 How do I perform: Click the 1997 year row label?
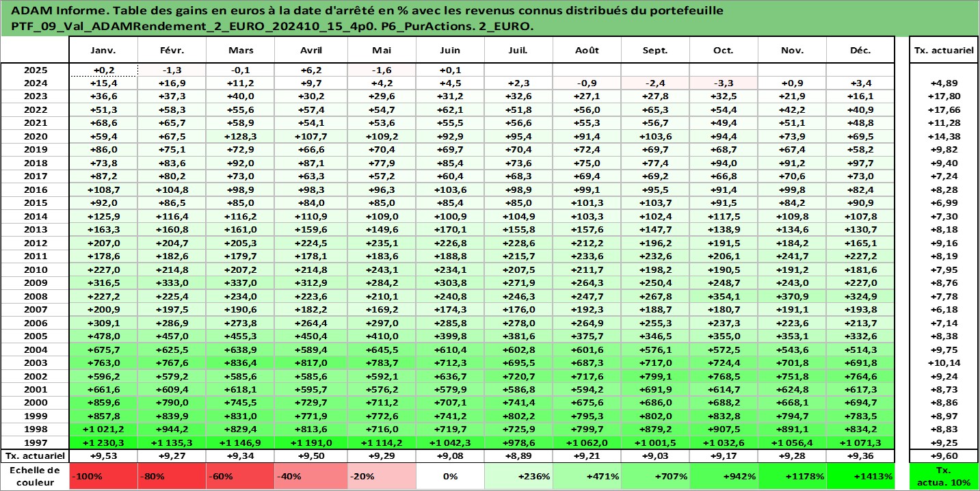tap(35, 443)
